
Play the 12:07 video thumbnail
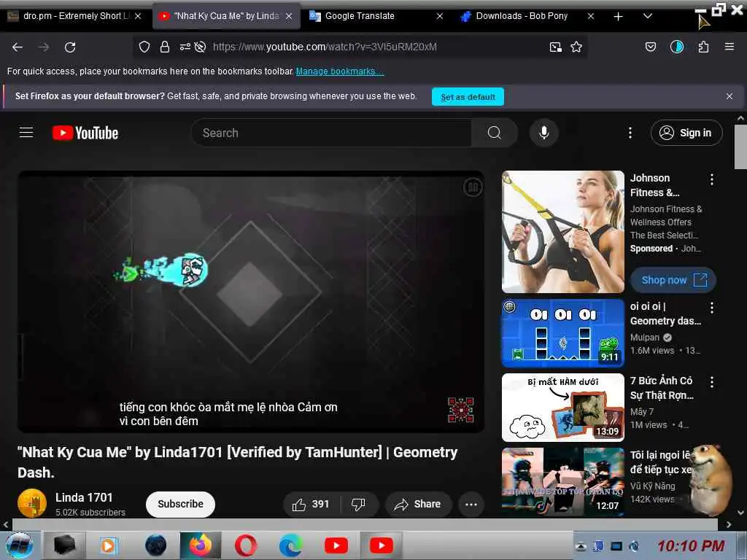[x=562, y=481]
